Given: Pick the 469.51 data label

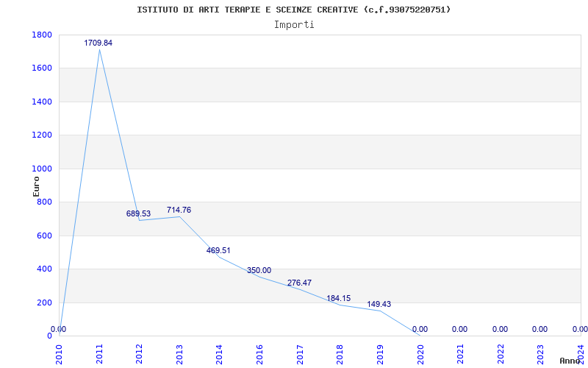Looking at the screenshot, I should tap(218, 250).
